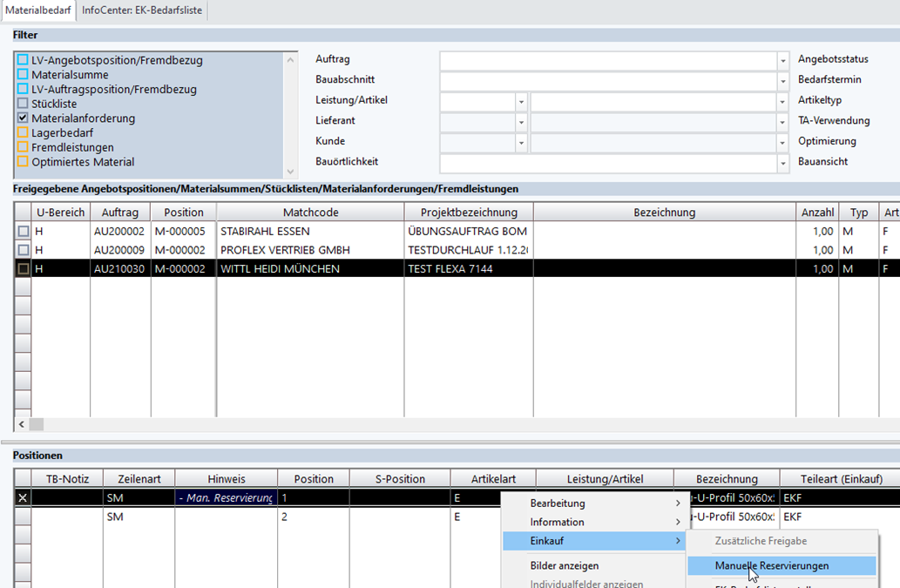Enable the Lagerbedarf filter checkbox
This screenshot has height=588, width=900.
pos(24,133)
